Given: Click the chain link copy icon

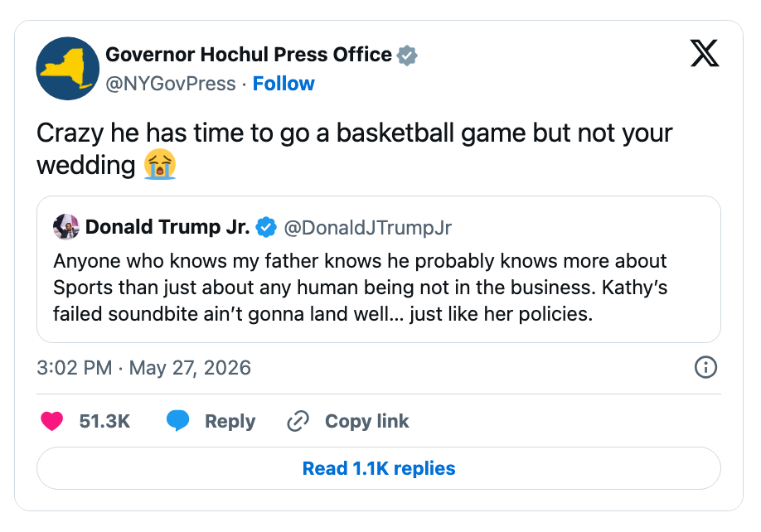Looking at the screenshot, I should 298,421.
